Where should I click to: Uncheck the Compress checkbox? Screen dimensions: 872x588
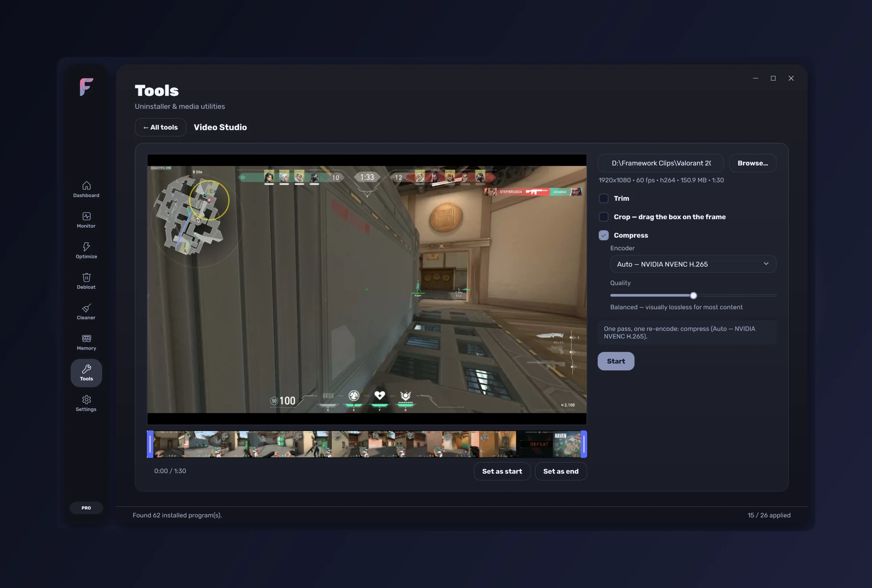tap(603, 235)
